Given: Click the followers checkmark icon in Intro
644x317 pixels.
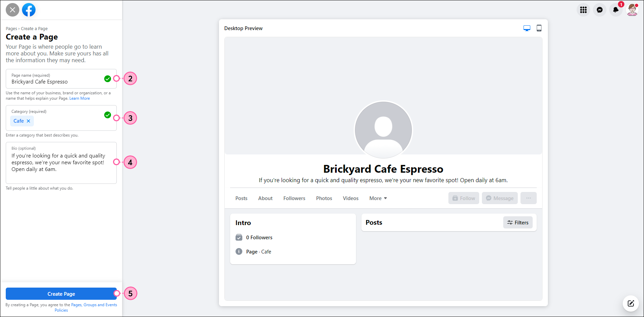Looking at the screenshot, I should coord(239,237).
